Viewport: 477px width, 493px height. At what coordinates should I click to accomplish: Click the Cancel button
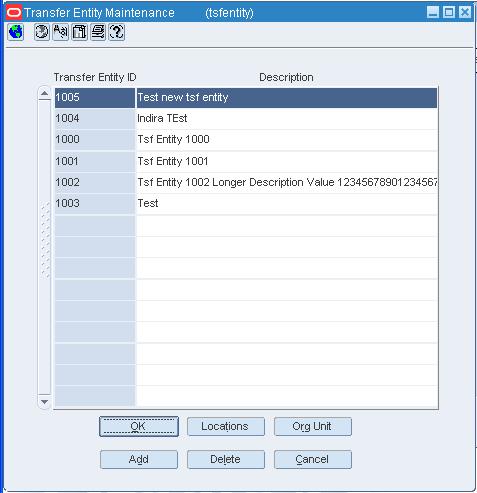pyautogui.click(x=313, y=459)
